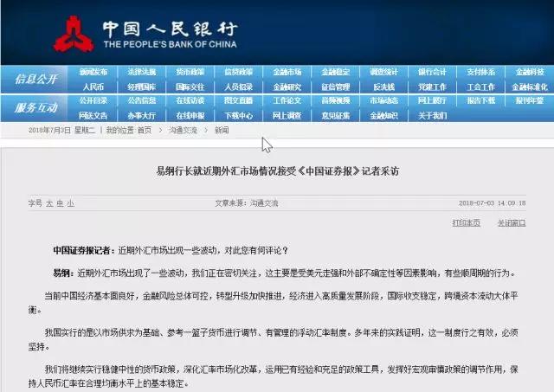Open 报刊年鉴 page
554x392 pixels.
pyautogui.click(x=530, y=100)
